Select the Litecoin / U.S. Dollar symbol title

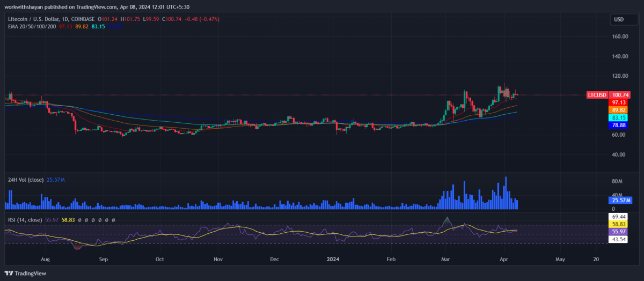41,19
